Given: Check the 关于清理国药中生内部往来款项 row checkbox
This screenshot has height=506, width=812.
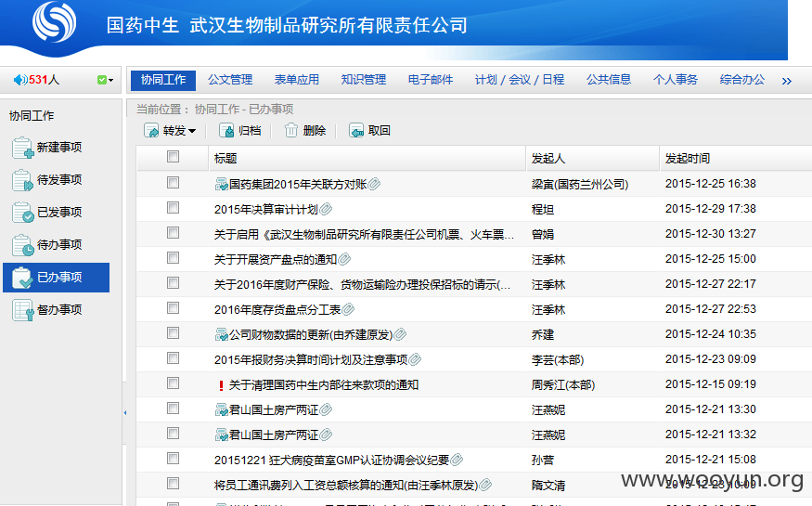Looking at the screenshot, I should tap(173, 383).
